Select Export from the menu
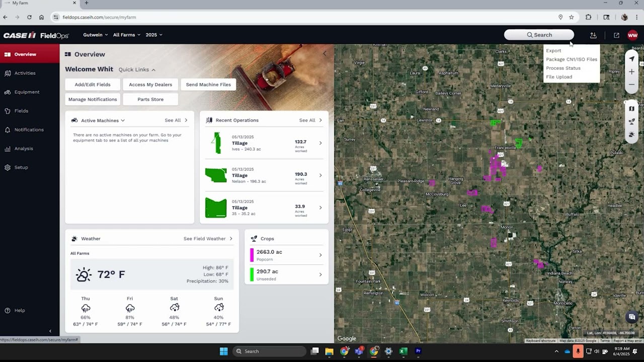 tap(553, 51)
